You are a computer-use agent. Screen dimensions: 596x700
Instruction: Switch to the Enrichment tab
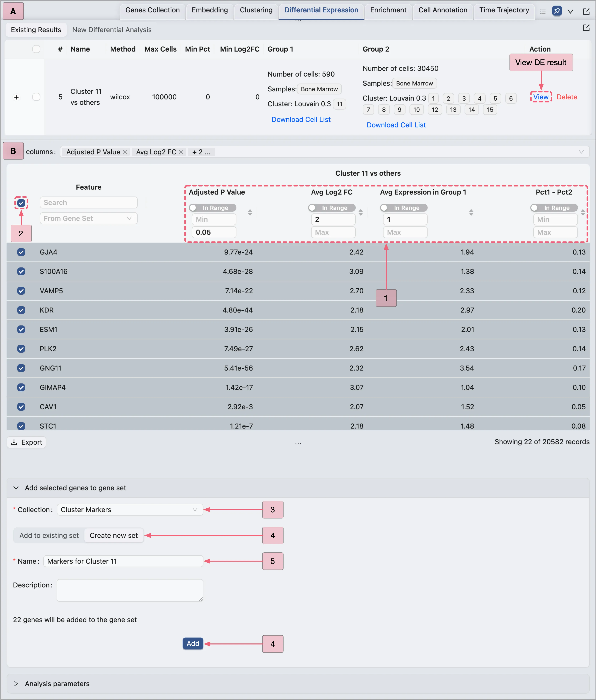(388, 10)
